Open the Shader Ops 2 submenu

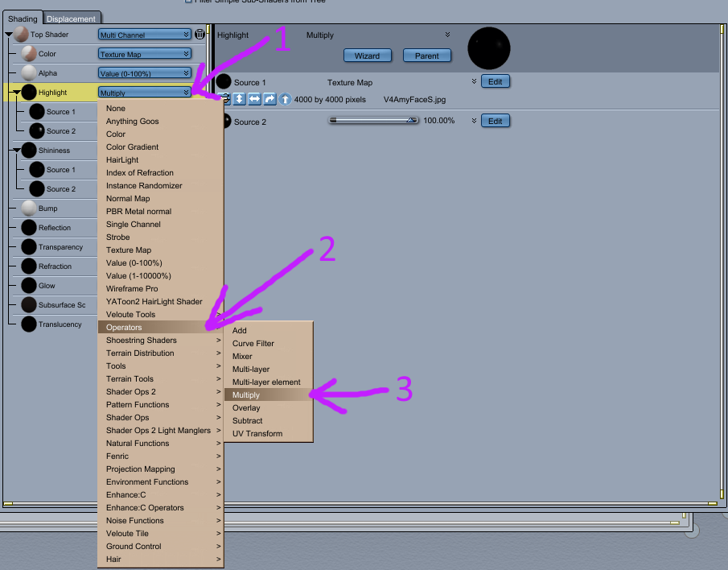click(160, 391)
